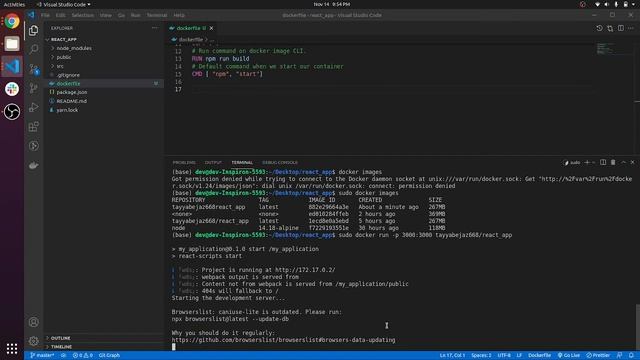This screenshot has height=360, width=640.
Task: Close the dockerfile editor tab
Action: point(211,28)
